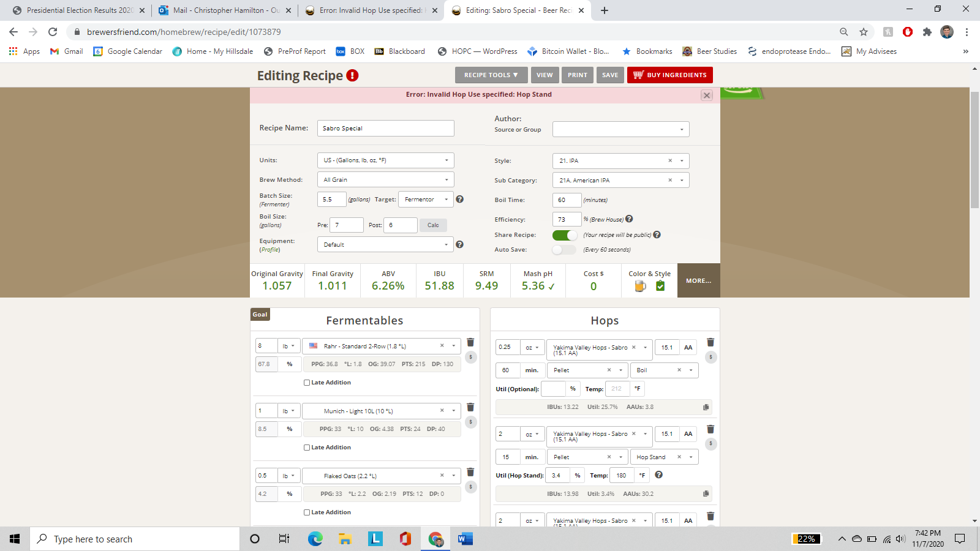The height and width of the screenshot is (551, 980).
Task: Show help for Brew House efficiency
Action: 629,219
